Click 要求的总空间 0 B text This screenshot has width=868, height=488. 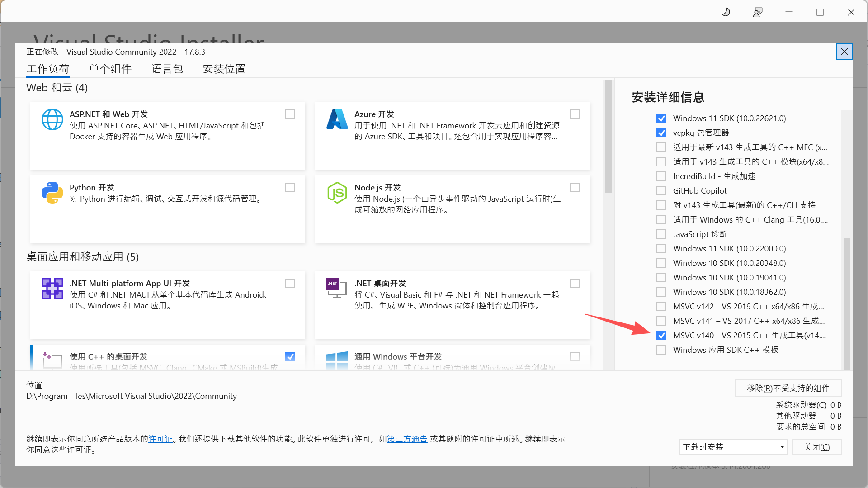pyautogui.click(x=809, y=427)
